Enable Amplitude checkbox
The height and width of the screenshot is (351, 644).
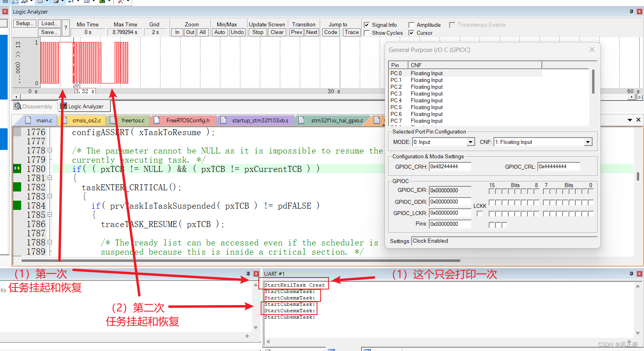tap(411, 25)
